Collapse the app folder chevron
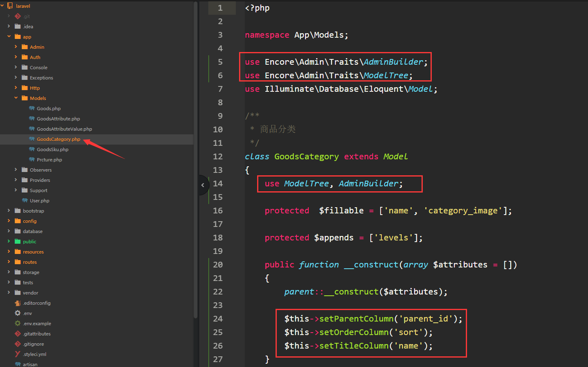 pyautogui.click(x=9, y=36)
